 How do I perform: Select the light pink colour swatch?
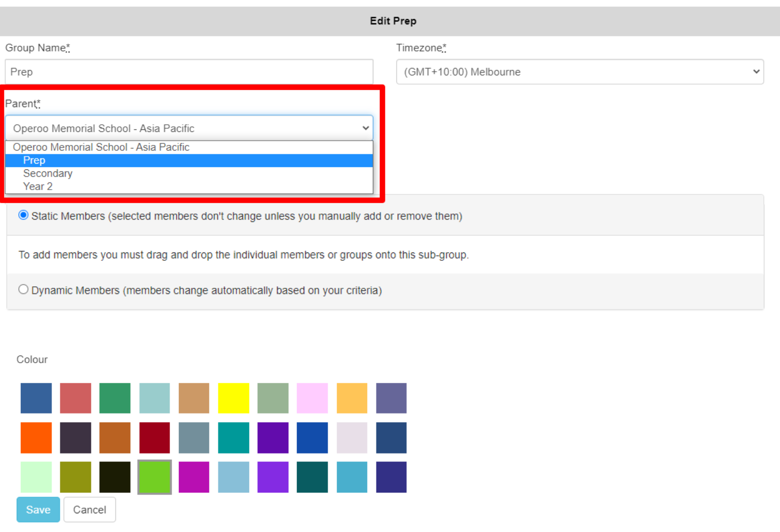tap(312, 398)
